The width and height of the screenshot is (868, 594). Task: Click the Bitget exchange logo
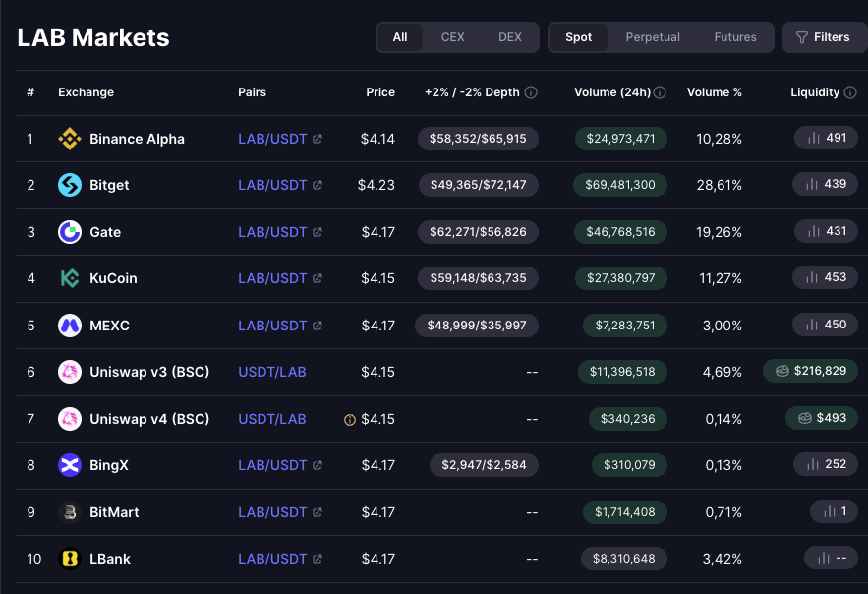[x=70, y=185]
